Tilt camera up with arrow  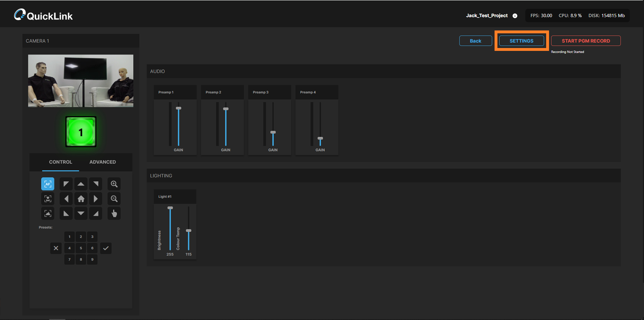(81, 184)
